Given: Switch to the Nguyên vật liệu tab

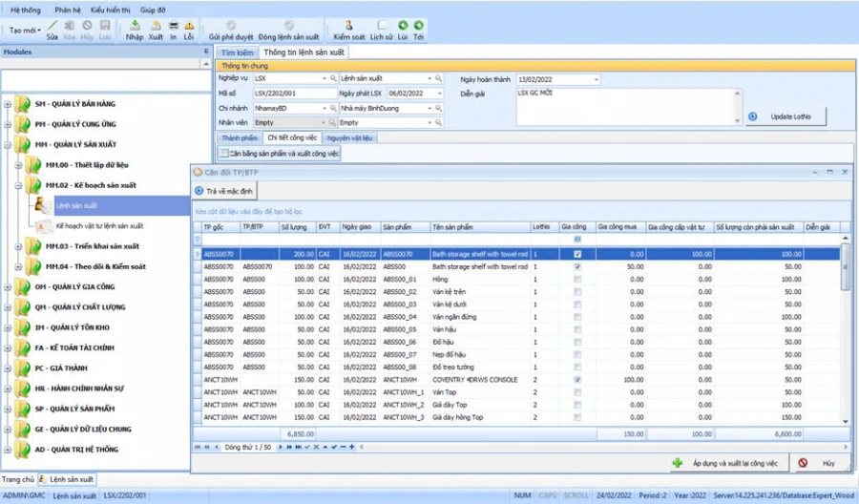Looking at the screenshot, I should [349, 138].
